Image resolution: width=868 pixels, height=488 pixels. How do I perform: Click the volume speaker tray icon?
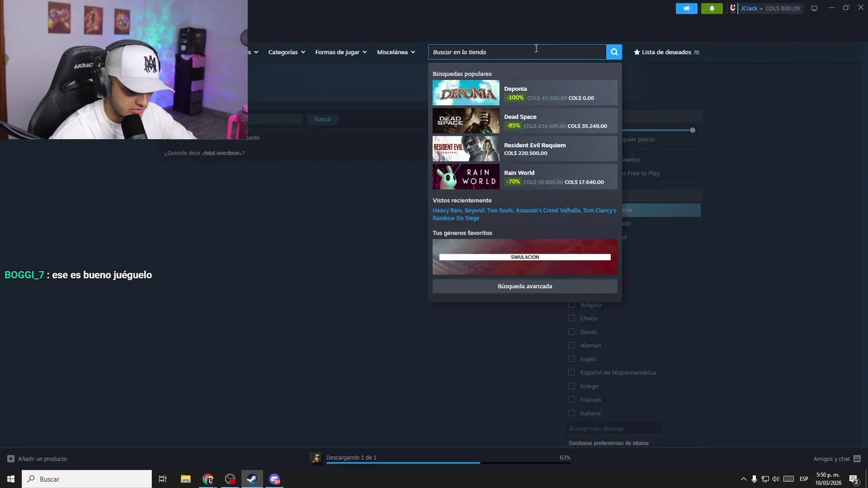(x=776, y=479)
